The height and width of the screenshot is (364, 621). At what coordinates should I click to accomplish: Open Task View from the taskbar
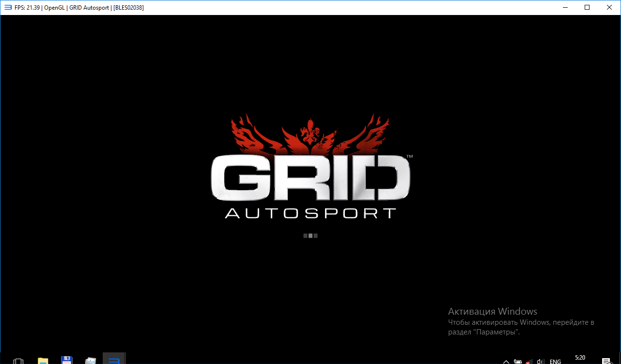[18, 361]
